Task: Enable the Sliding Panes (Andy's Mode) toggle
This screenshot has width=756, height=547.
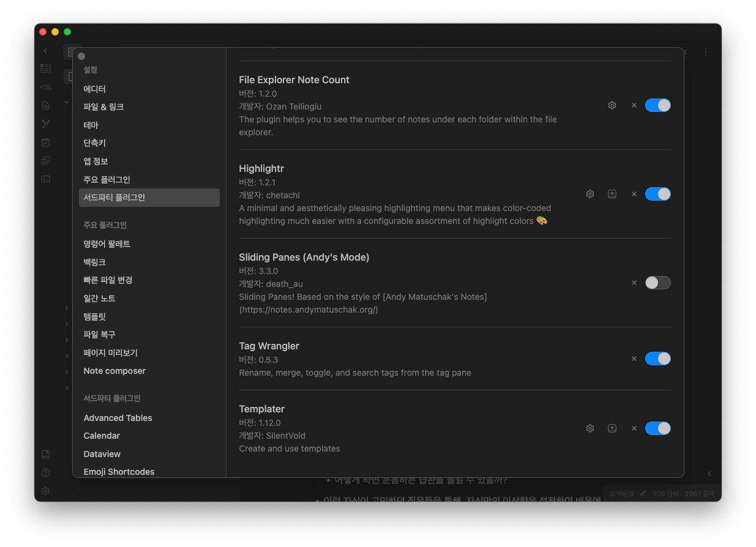Action: tap(657, 283)
